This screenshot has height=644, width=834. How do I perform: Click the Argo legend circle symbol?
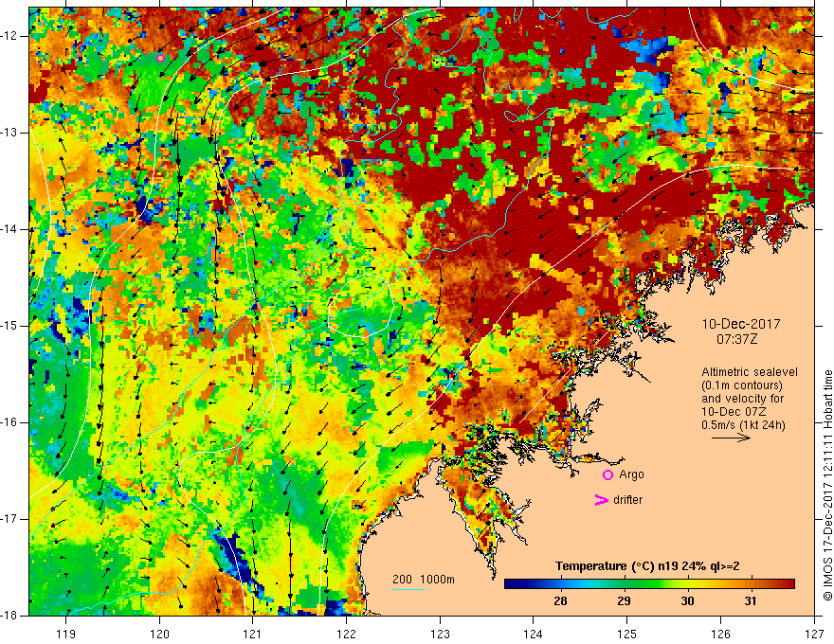tap(607, 474)
